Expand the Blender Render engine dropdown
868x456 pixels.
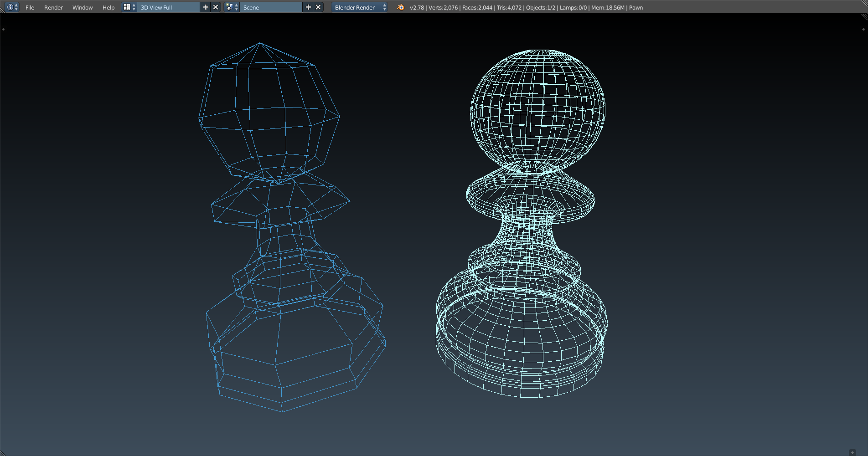point(360,7)
